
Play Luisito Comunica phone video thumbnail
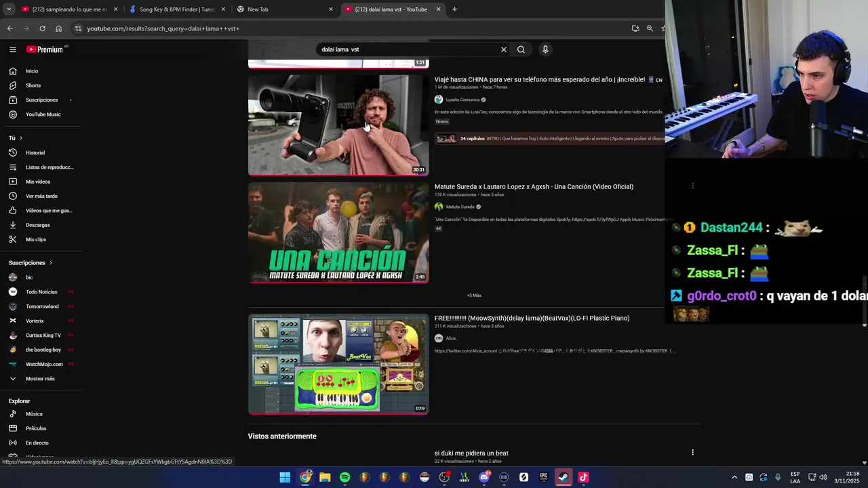click(338, 125)
